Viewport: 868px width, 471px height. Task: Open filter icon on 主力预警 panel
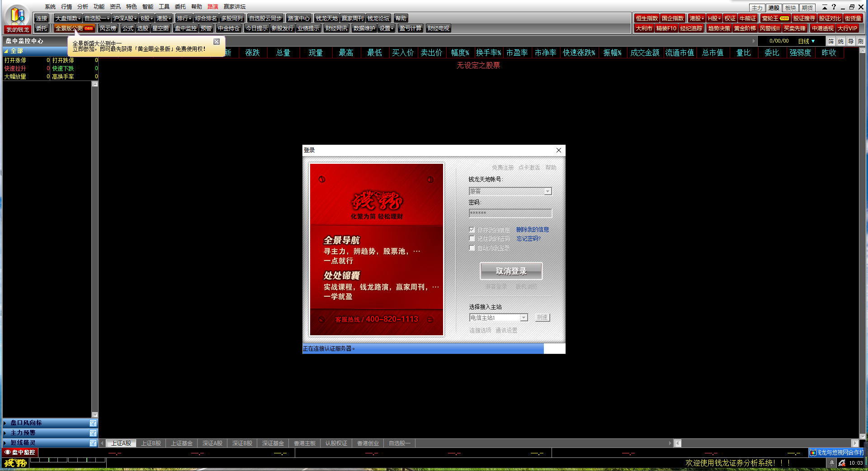coord(93,433)
